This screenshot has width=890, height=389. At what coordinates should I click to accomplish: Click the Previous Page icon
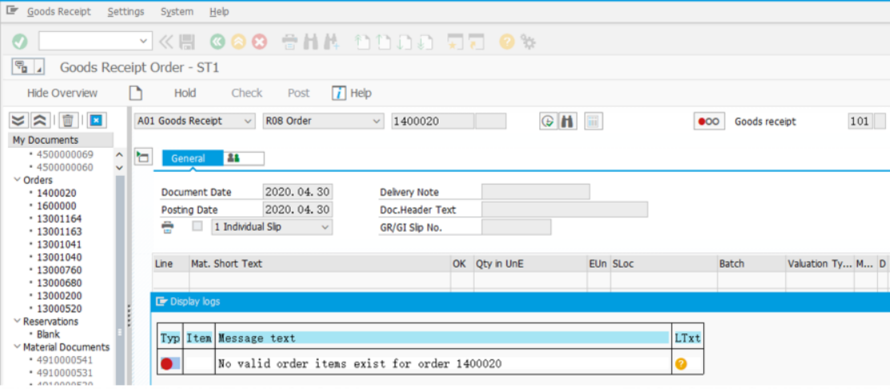(383, 42)
